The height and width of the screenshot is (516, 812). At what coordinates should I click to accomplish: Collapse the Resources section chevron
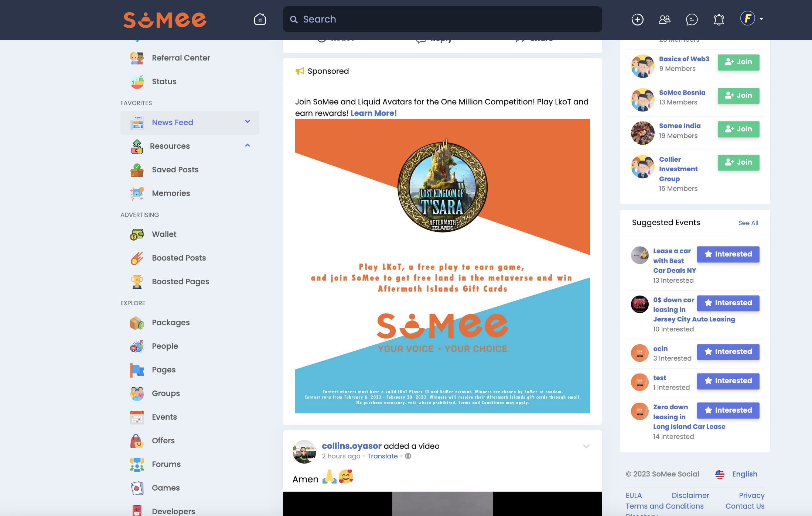[248, 145]
